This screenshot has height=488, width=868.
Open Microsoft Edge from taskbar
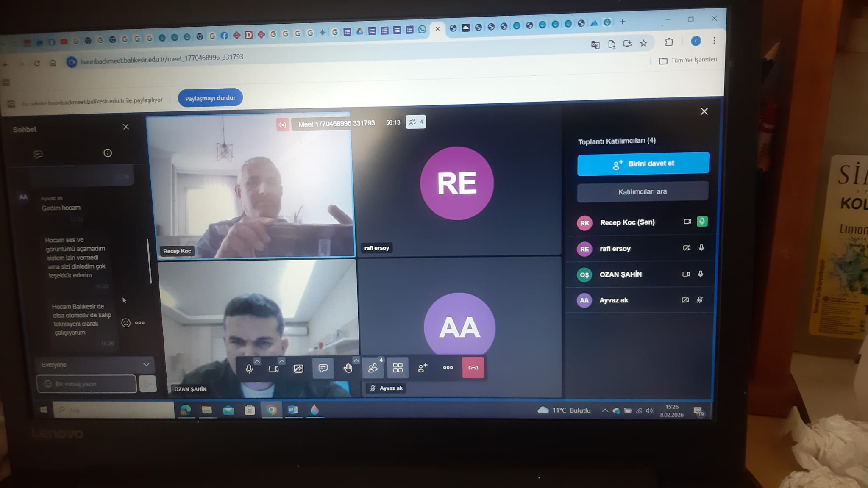[186, 410]
